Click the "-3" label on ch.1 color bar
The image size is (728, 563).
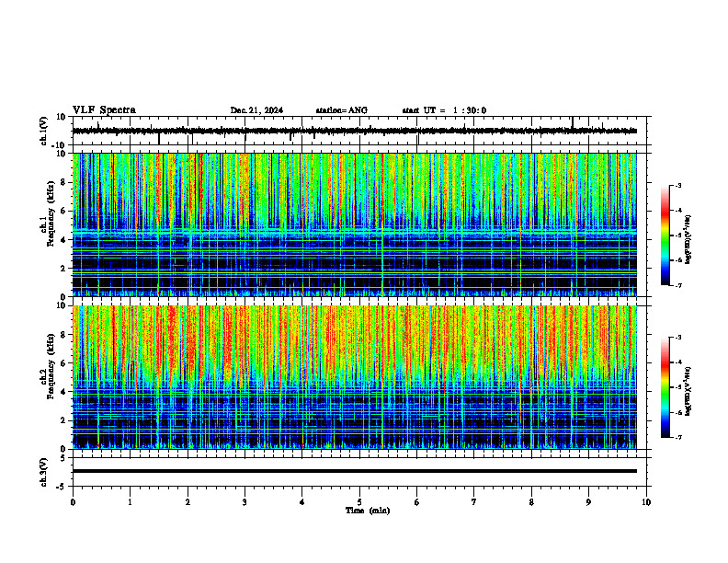pyautogui.click(x=678, y=185)
